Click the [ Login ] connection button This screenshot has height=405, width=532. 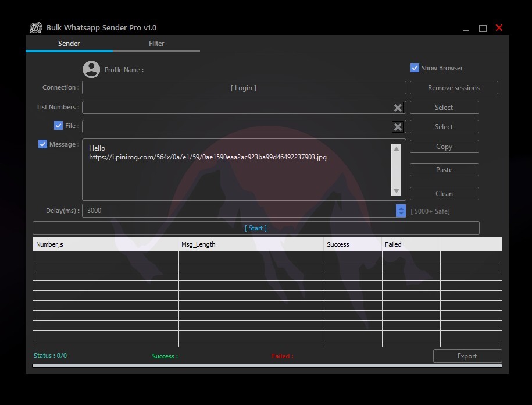[244, 88]
